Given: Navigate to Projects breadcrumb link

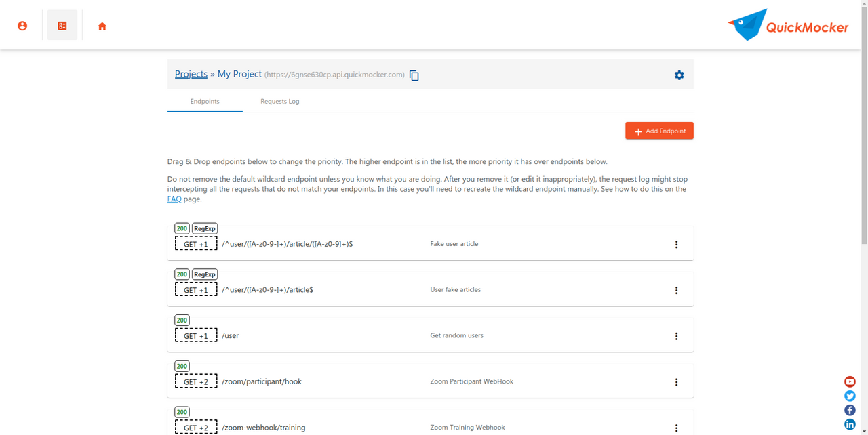Looking at the screenshot, I should 191,75.
